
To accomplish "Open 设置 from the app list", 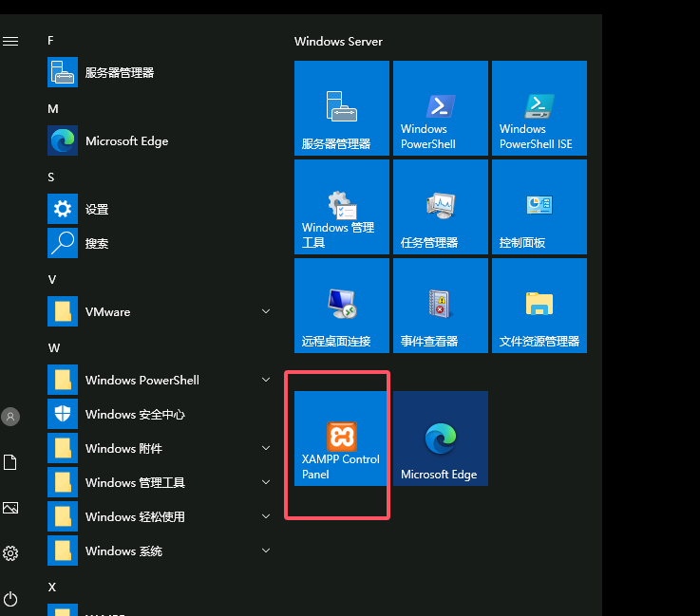I will tap(97, 209).
